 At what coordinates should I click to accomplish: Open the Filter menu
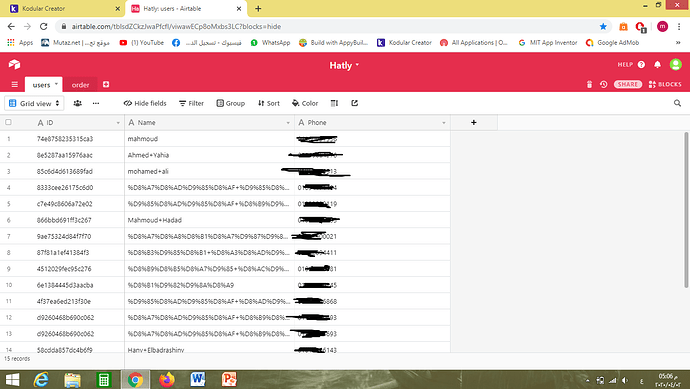(x=191, y=103)
